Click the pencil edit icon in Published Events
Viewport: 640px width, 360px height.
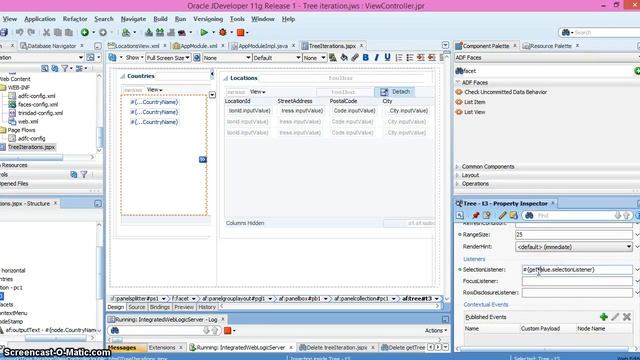(x=616, y=317)
